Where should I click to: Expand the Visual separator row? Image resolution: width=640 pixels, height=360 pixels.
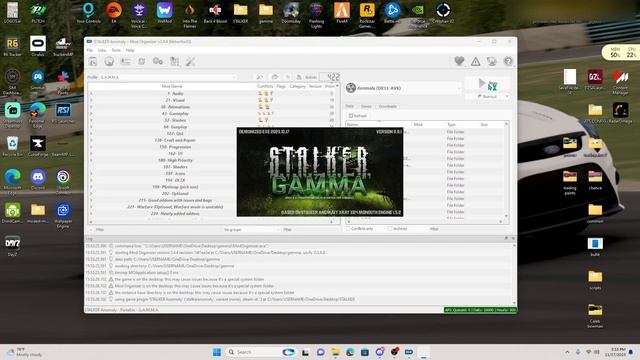pos(91,100)
